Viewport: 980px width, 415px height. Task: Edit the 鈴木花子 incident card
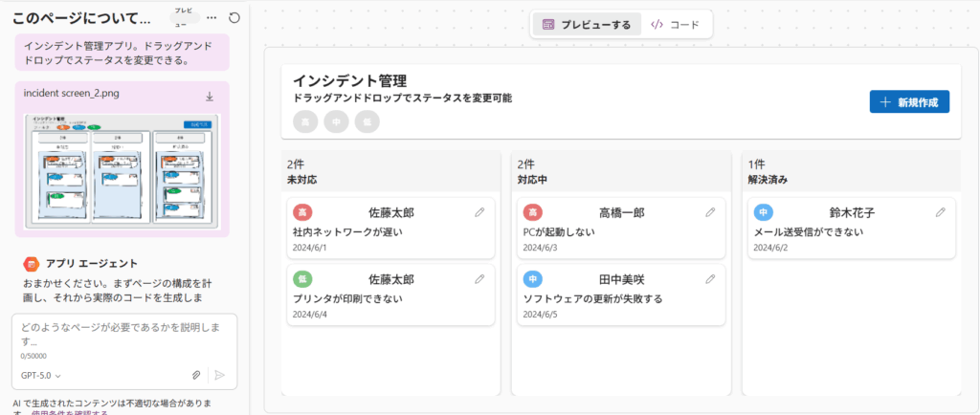tap(941, 212)
